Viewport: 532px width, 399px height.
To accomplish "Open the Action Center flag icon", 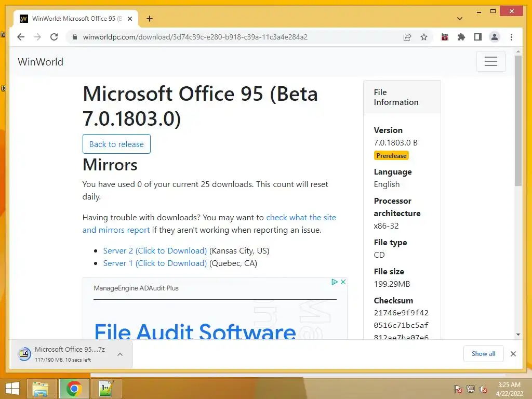I will 458,389.
